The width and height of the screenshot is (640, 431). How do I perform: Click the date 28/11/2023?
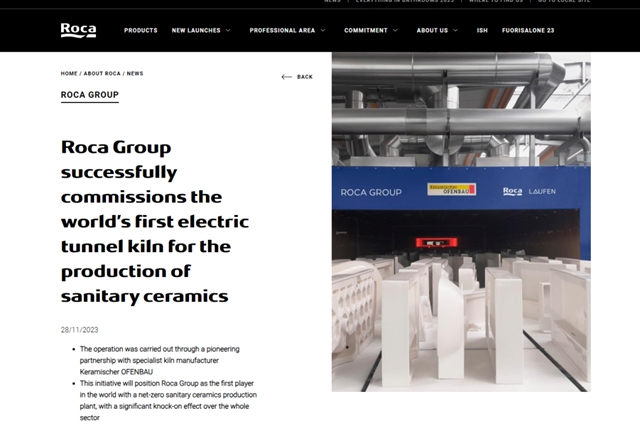pyautogui.click(x=80, y=330)
